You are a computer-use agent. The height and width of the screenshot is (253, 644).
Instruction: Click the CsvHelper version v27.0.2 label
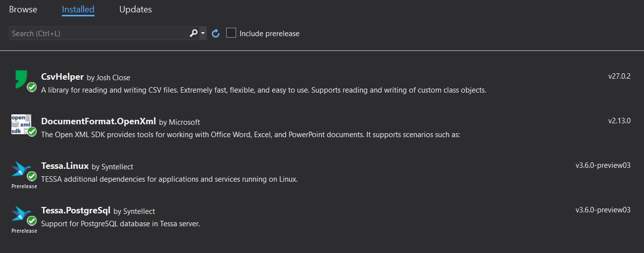[x=619, y=76]
